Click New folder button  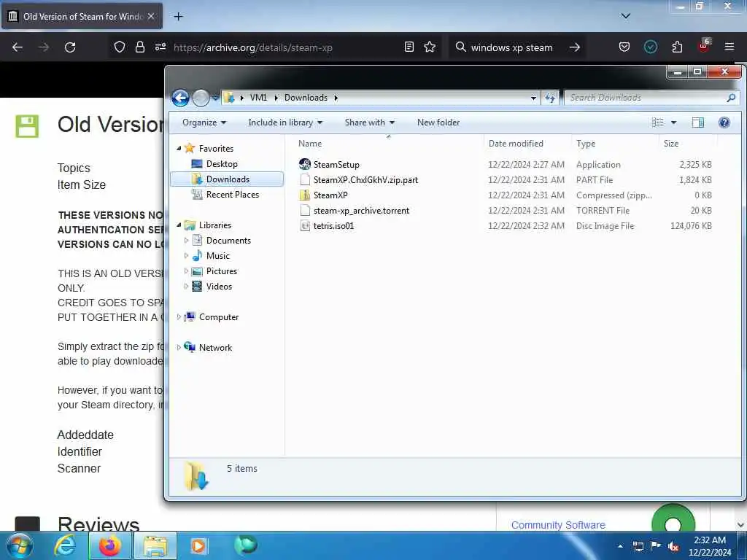coord(438,122)
